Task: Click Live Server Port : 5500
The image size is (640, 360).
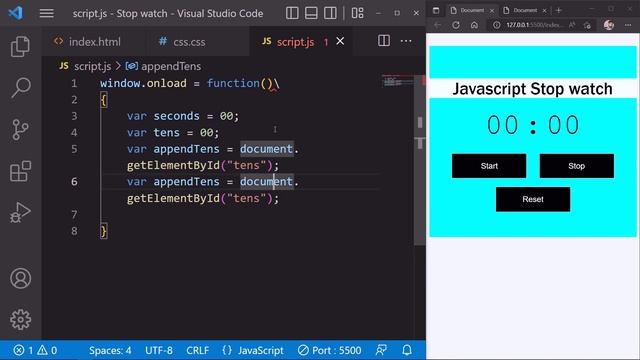Action: pyautogui.click(x=330, y=350)
